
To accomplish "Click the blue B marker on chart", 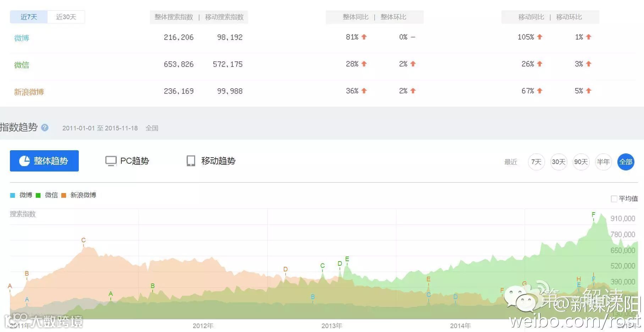I will [313, 297].
